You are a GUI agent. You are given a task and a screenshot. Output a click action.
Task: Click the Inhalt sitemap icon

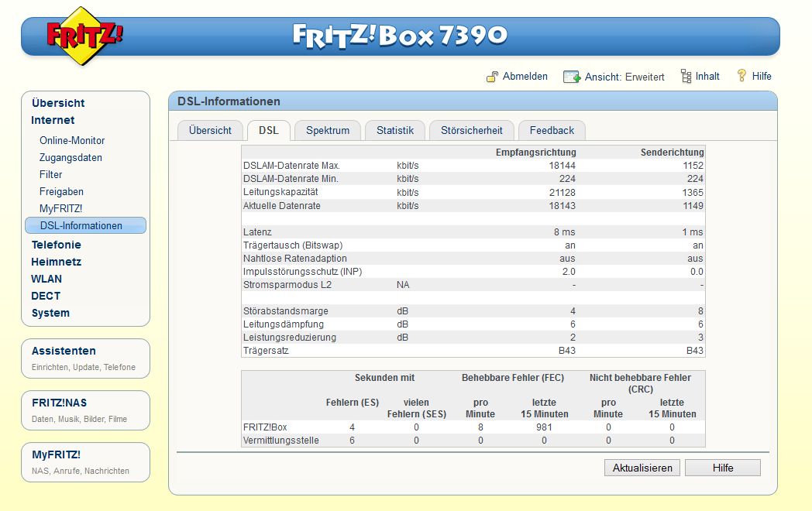click(x=686, y=76)
